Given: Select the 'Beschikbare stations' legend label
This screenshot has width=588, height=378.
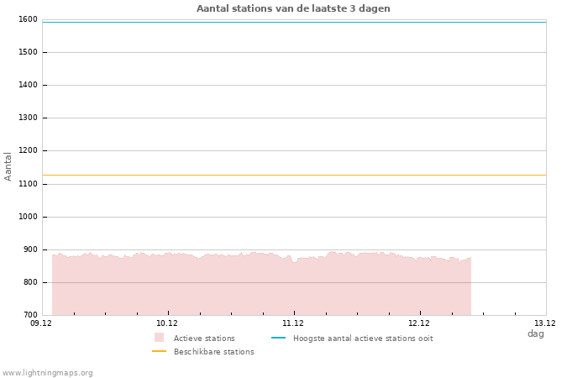Looking at the screenshot, I should click(213, 352).
